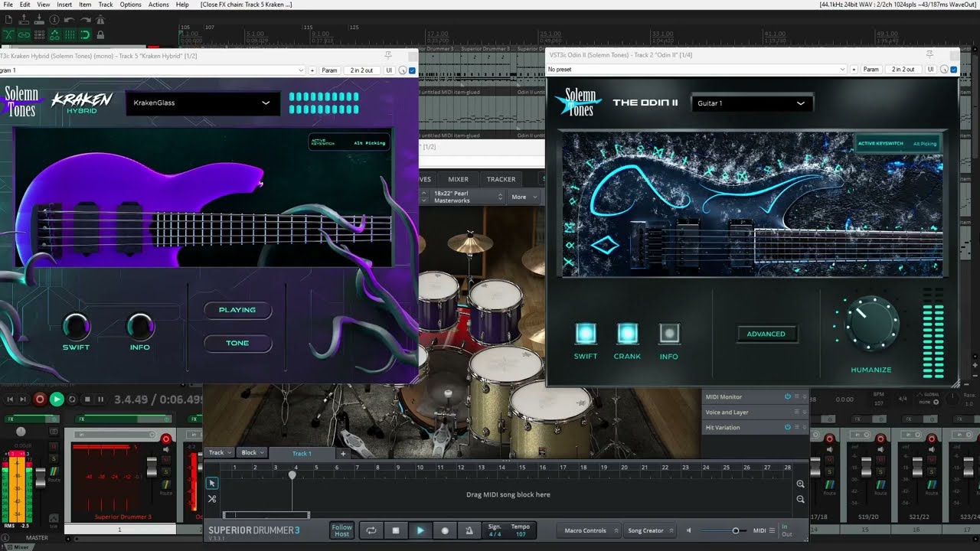980x551 pixels.
Task: Add a new track tab with plus icon
Action: tap(343, 453)
